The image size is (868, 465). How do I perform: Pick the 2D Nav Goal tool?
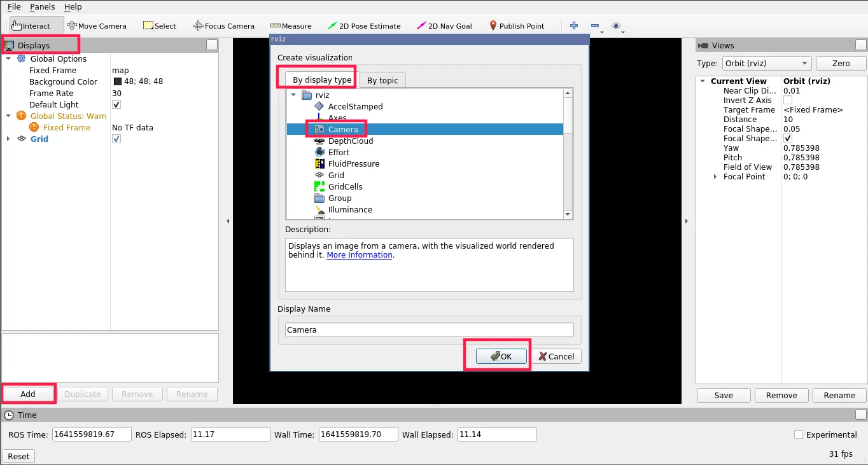point(444,26)
